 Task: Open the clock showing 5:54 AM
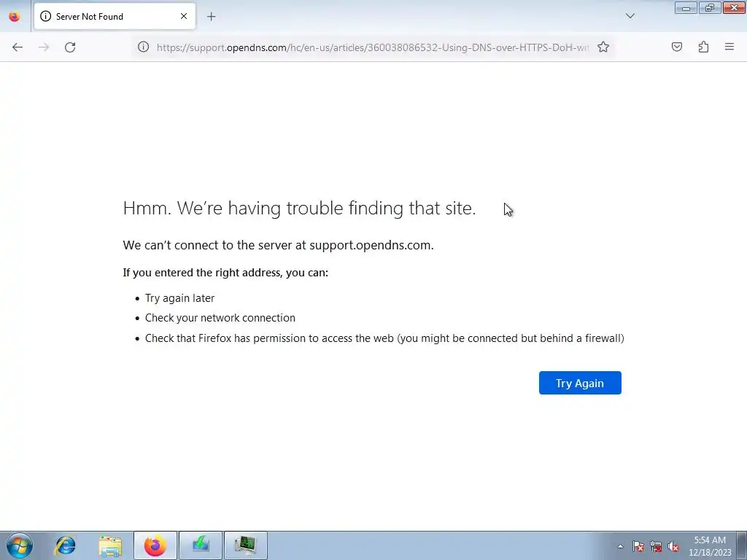(710, 545)
